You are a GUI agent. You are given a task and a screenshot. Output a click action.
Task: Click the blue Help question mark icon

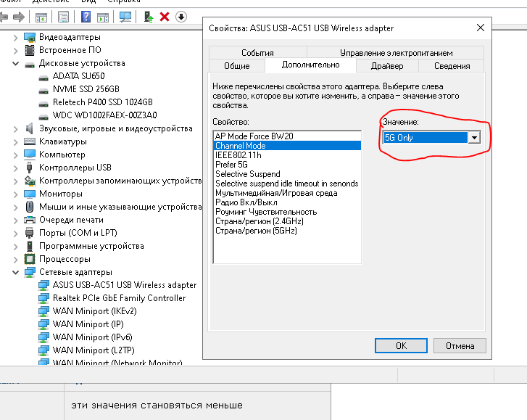click(86, 17)
